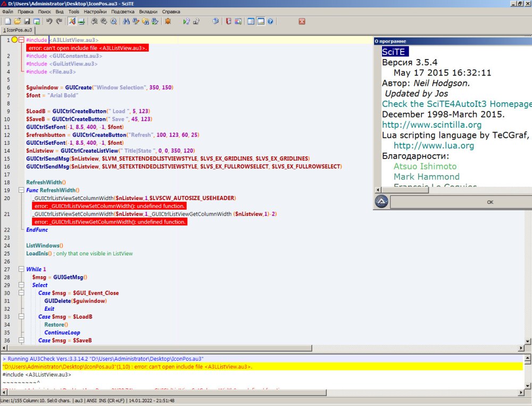Click the About dialog's horizontal scrollbar thumb
Image resolution: width=532 pixels, height=406 pixels.
405,190
